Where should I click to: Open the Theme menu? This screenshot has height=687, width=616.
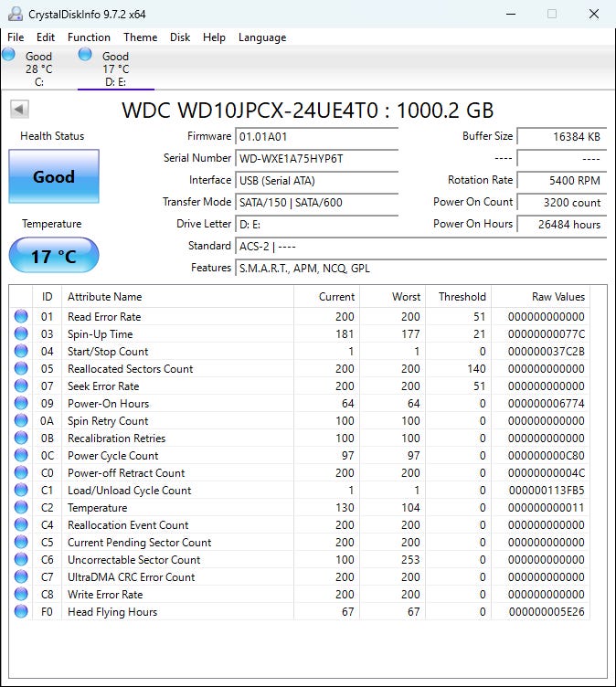(x=140, y=37)
